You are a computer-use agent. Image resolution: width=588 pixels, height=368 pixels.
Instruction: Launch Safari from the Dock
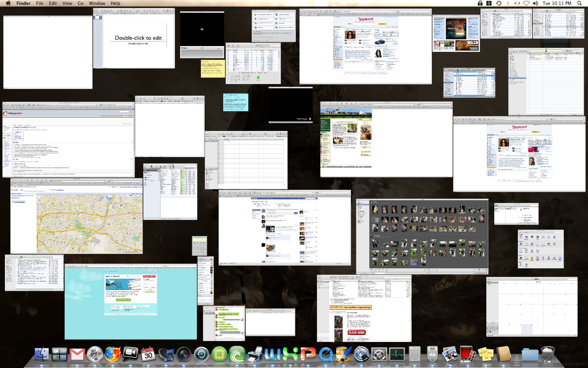coord(95,354)
